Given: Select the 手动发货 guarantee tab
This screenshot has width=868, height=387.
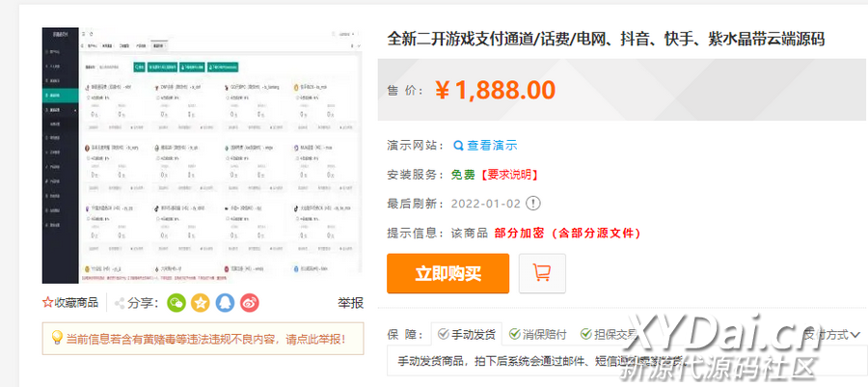Looking at the screenshot, I should click(467, 334).
